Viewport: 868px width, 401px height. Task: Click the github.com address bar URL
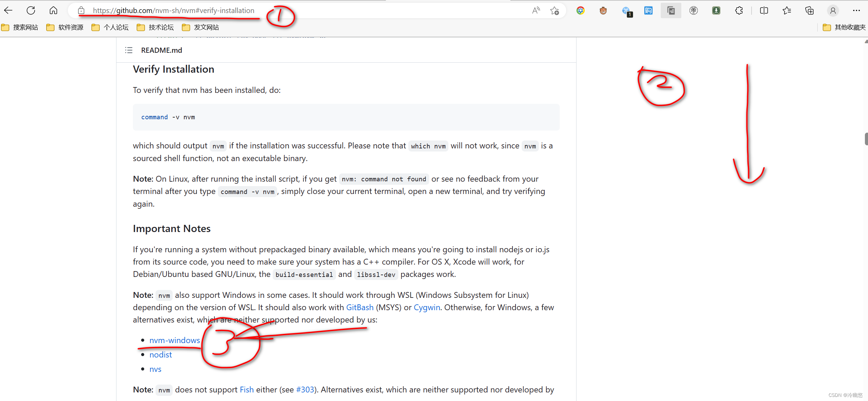[x=173, y=11]
